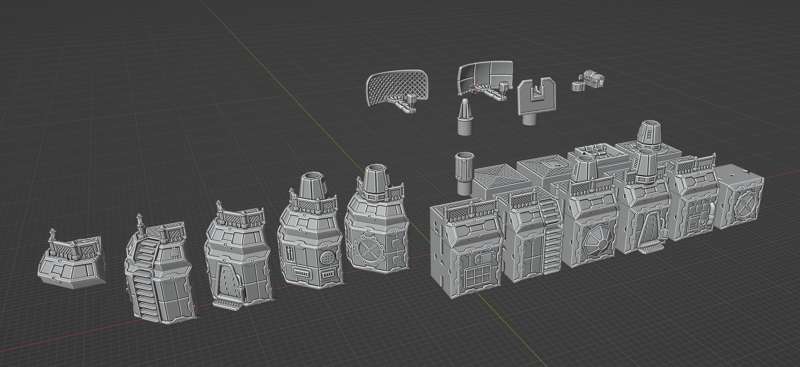Screen dimensions: 800x367
Task: Select the chimney tower with round vent window
Action: click(x=310, y=231)
